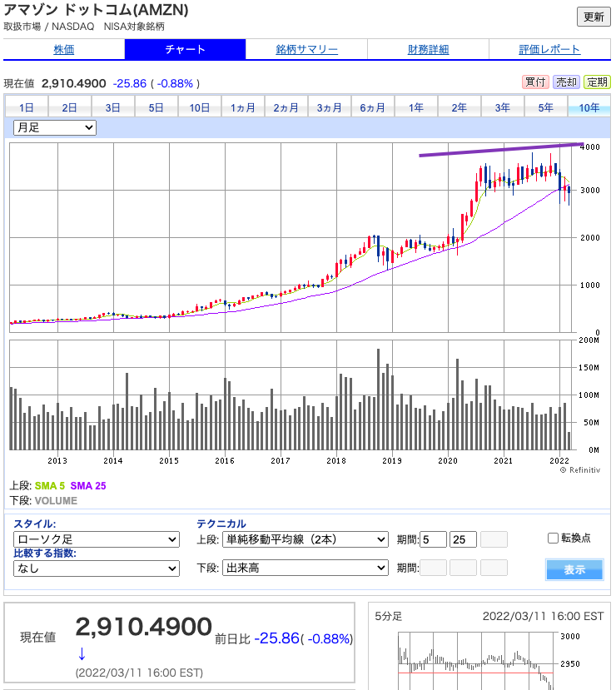
Task: Select the 1日 chart period
Action: pos(27,107)
